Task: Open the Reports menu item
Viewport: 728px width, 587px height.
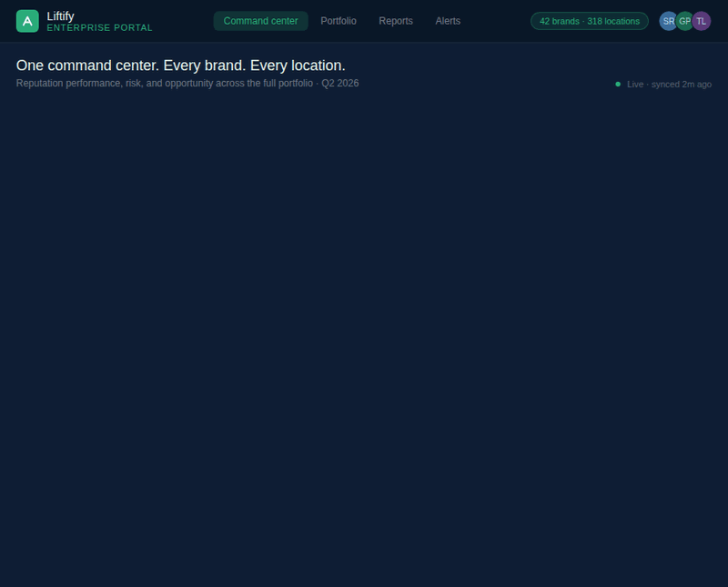Action: [x=396, y=20]
